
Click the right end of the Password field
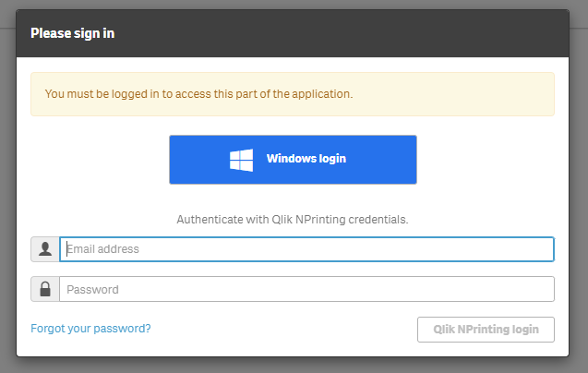pos(540,289)
